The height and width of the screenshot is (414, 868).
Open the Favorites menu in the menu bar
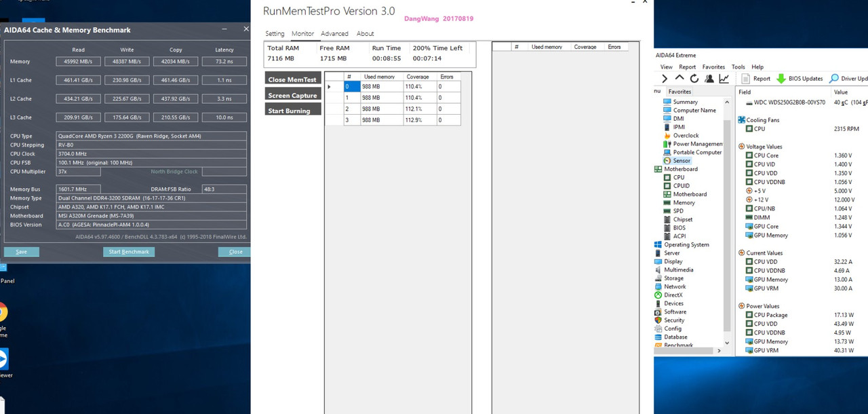point(713,67)
